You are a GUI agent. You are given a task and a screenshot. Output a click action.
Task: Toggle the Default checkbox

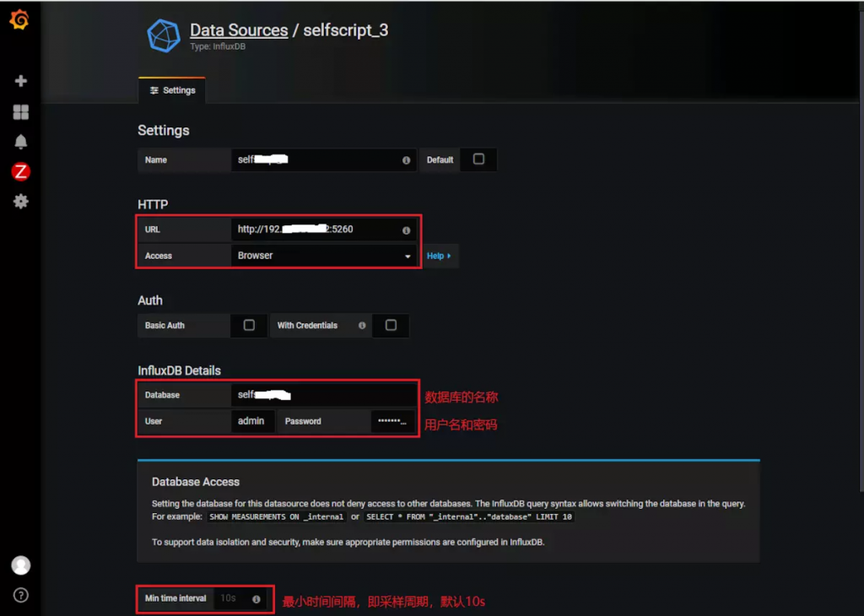click(479, 159)
